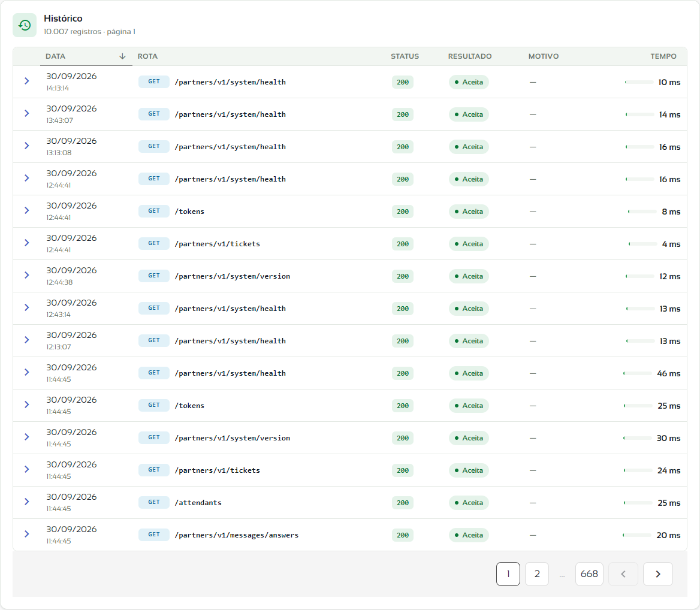The image size is (700, 610).
Task: Go to the next page
Action: click(x=658, y=574)
